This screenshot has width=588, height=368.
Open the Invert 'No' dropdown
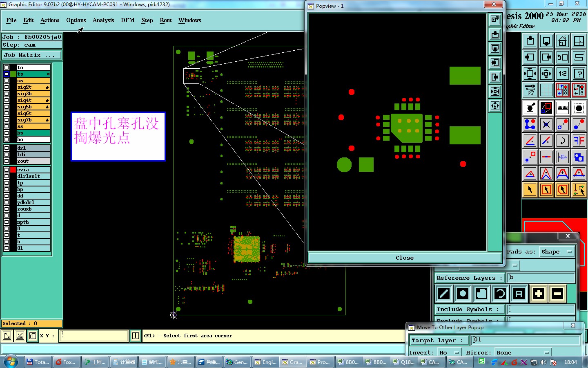449,352
